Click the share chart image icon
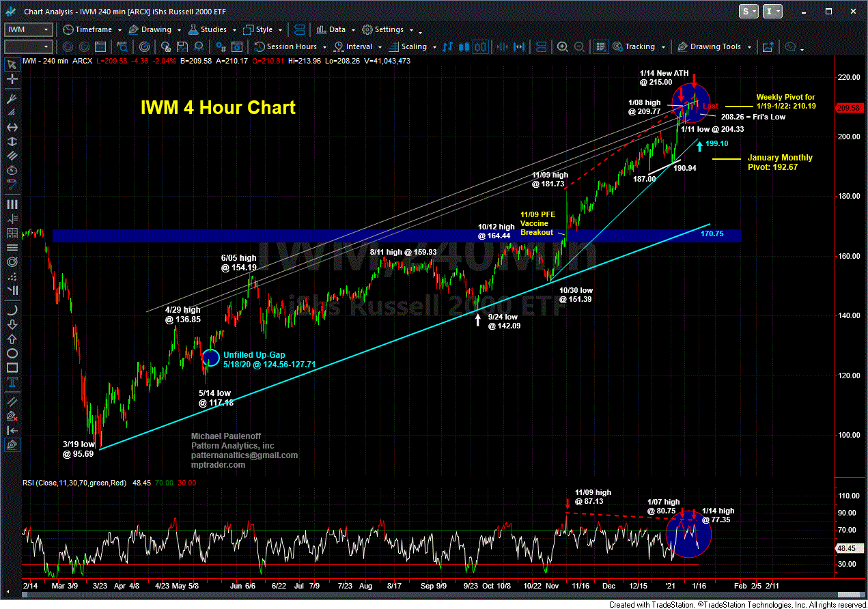This screenshot has height=609, width=868. (768, 46)
